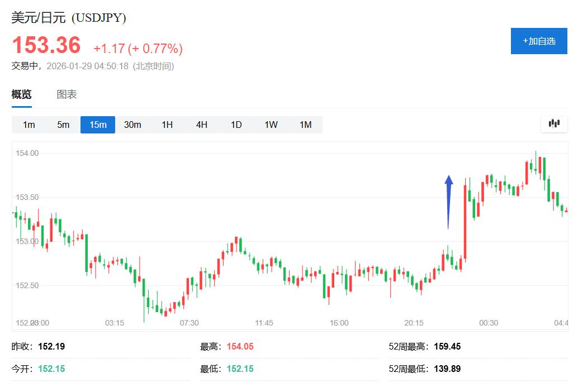Click the +加自选 add to watchlist button
This screenshot has width=578, height=392.
click(x=539, y=41)
